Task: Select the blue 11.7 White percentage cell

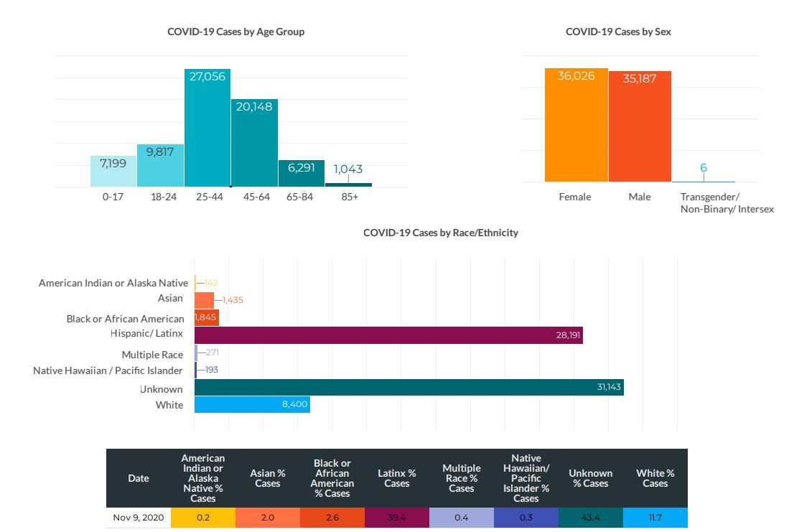Action: (x=655, y=518)
